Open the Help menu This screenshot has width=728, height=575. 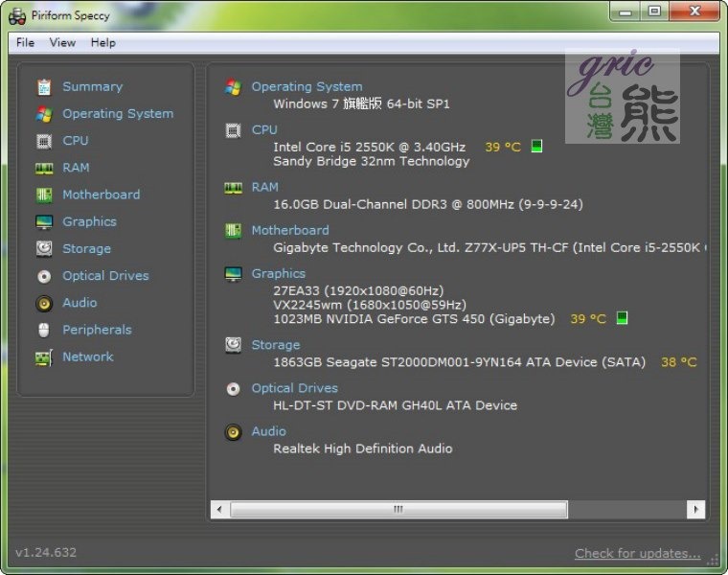point(103,43)
